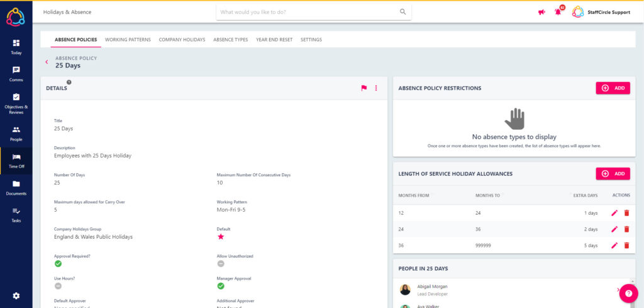Screen dimensions: 644x308
Task: Open the pink help chat bubble
Action: pyautogui.click(x=628, y=293)
